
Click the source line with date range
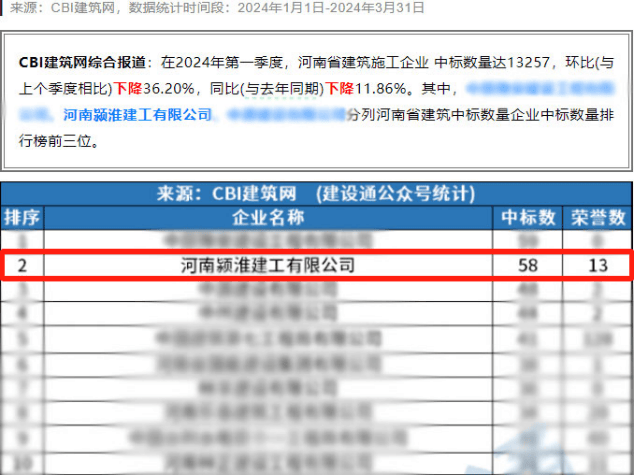click(x=217, y=7)
